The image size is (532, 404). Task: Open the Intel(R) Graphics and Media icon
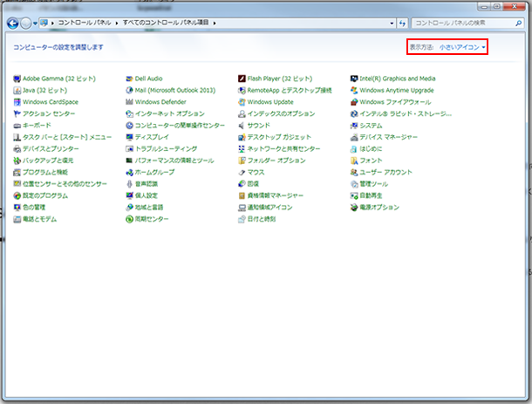pyautogui.click(x=354, y=79)
